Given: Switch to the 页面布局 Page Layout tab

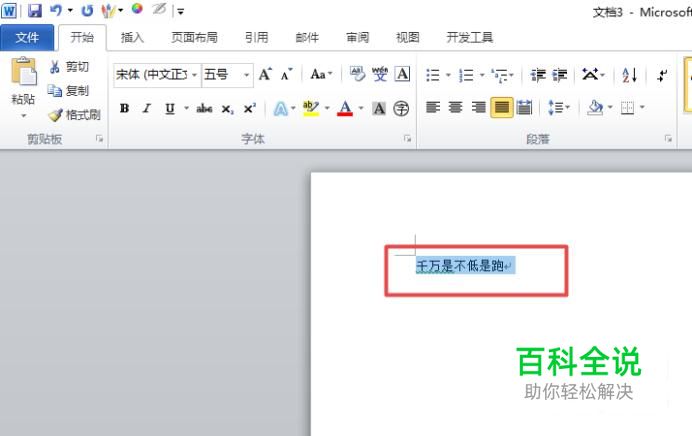Looking at the screenshot, I should click(x=195, y=38).
